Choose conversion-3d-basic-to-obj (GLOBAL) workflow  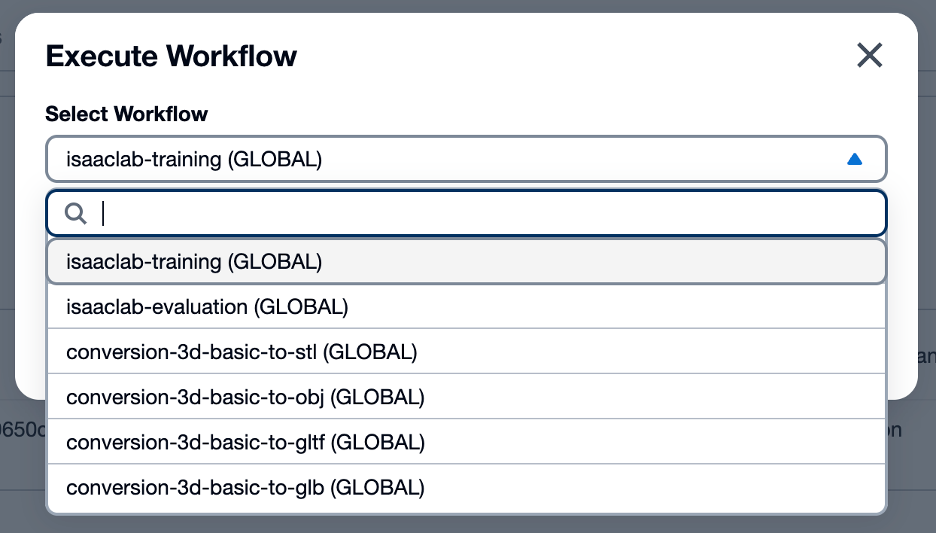point(466,397)
